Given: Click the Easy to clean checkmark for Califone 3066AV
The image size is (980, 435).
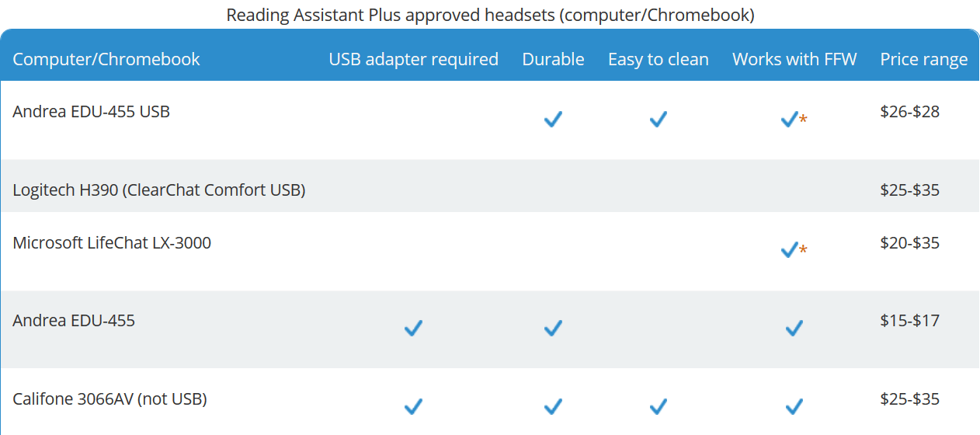Looking at the screenshot, I should coord(658,406).
